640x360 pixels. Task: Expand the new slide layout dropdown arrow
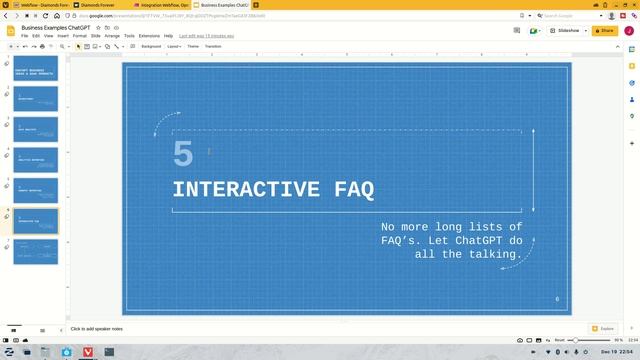(18, 47)
